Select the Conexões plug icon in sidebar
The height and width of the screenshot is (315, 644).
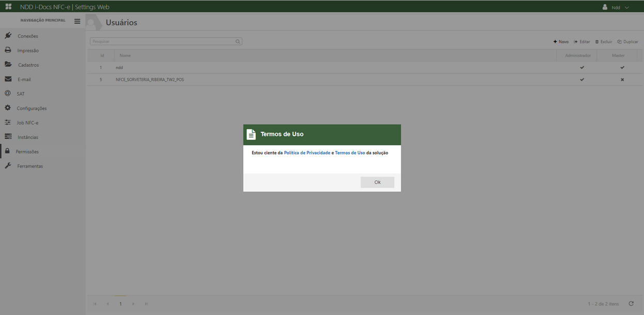click(7, 36)
